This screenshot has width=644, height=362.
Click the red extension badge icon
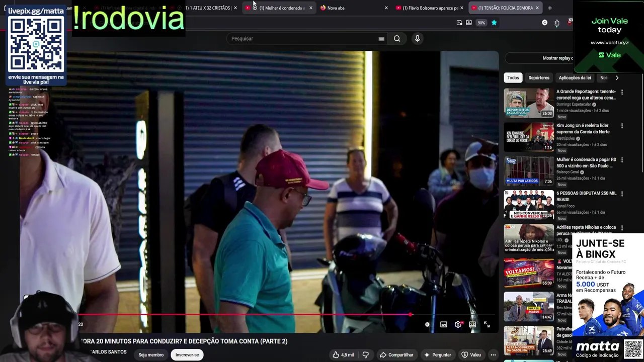pos(570,22)
